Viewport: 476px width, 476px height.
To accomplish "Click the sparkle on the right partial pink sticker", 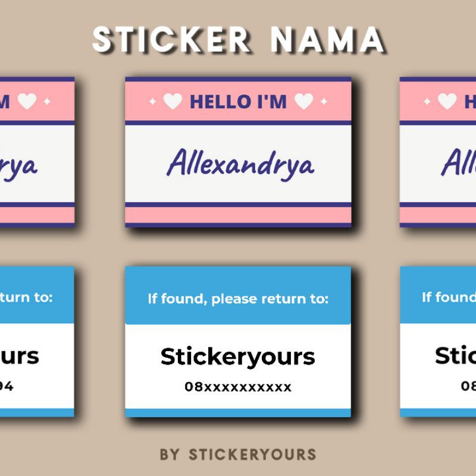I will (x=427, y=102).
